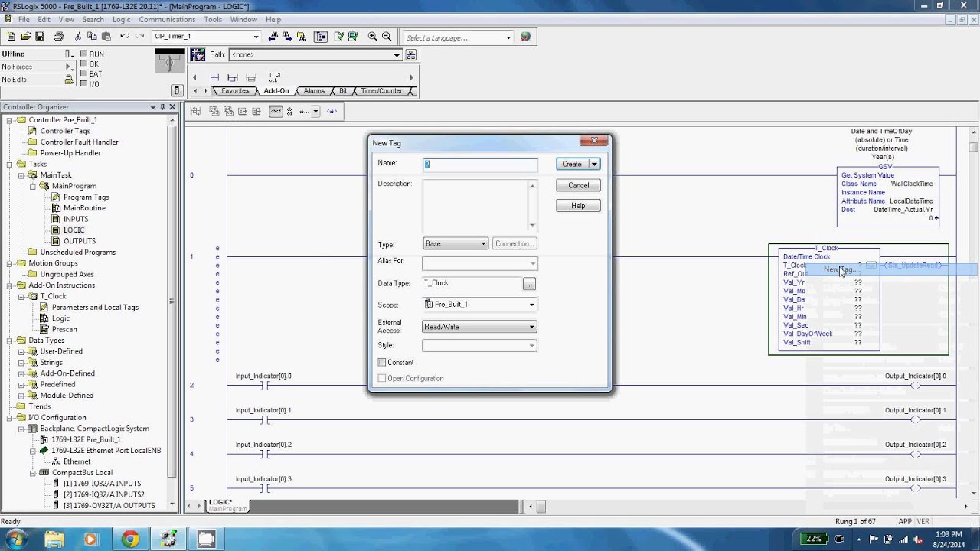Image resolution: width=980 pixels, height=551 pixels.
Task: Click the Data Type field containing T_Clock
Action: pyautogui.click(x=472, y=283)
